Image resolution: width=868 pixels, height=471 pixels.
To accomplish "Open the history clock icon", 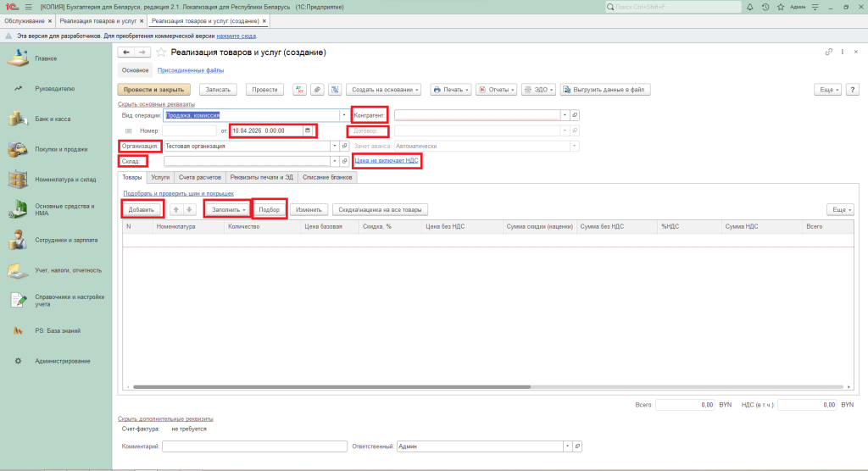I will (766, 7).
